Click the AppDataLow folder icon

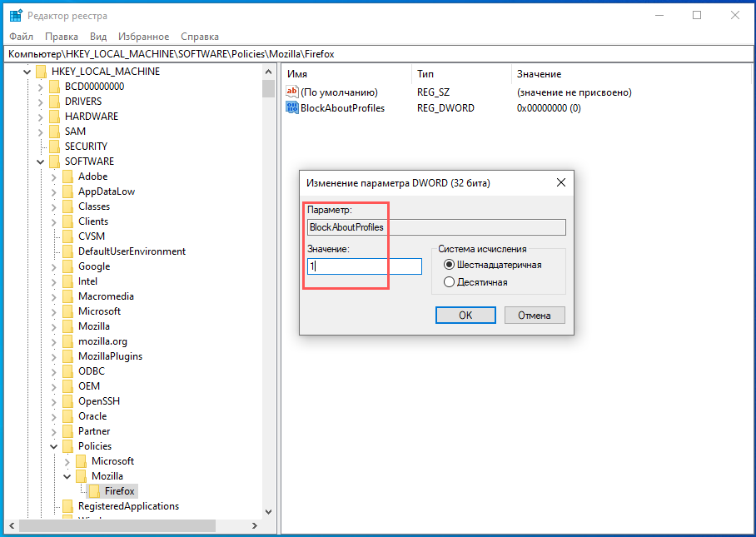68,191
